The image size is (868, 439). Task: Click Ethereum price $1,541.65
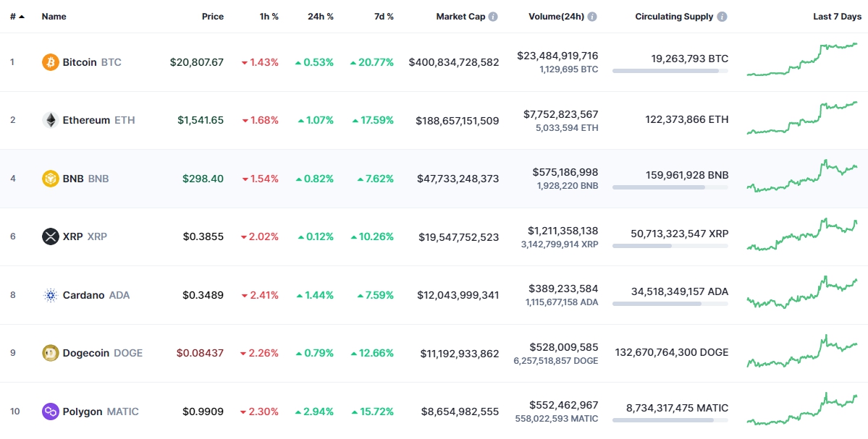(x=201, y=120)
